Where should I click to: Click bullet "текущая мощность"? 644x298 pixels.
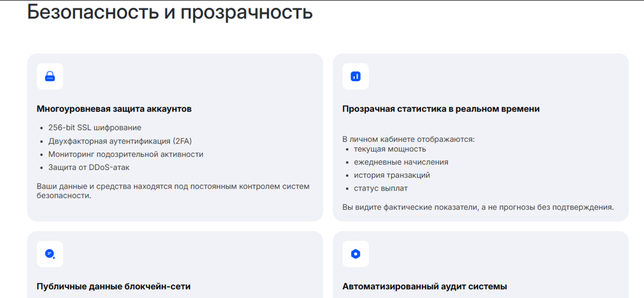point(390,149)
